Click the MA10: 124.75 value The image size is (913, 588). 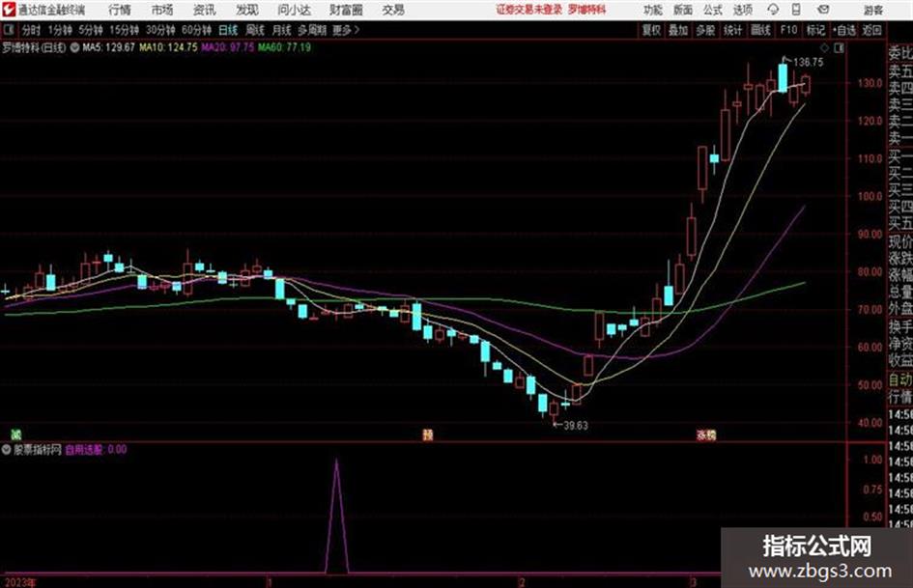pyautogui.click(x=168, y=47)
